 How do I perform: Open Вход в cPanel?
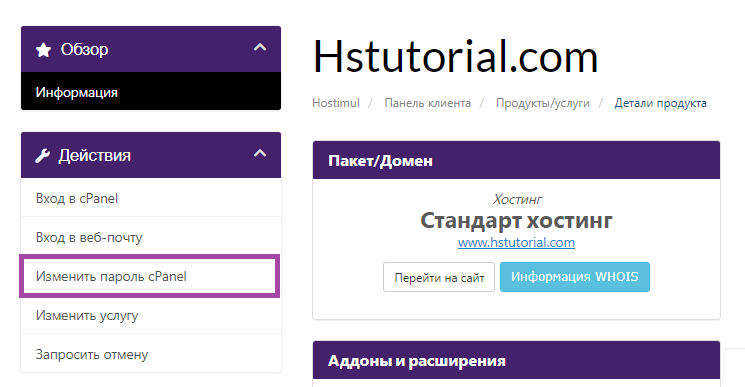click(x=151, y=198)
